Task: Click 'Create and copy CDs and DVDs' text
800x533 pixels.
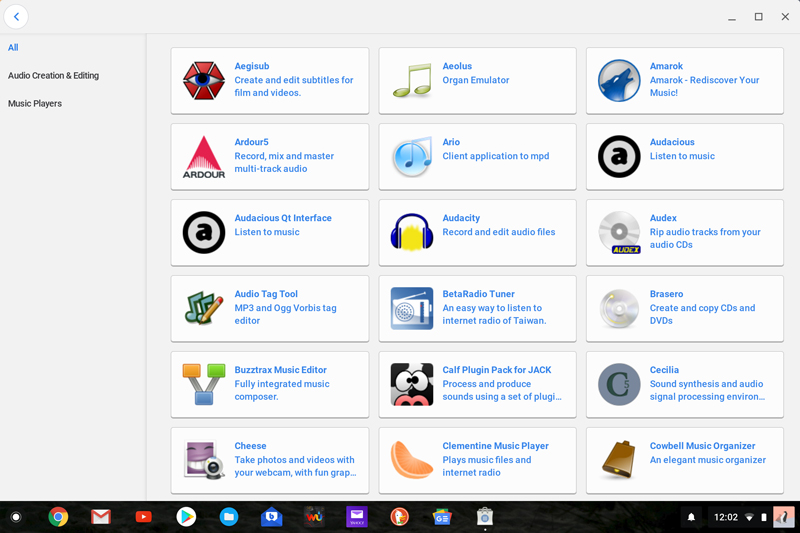Action: tap(702, 314)
